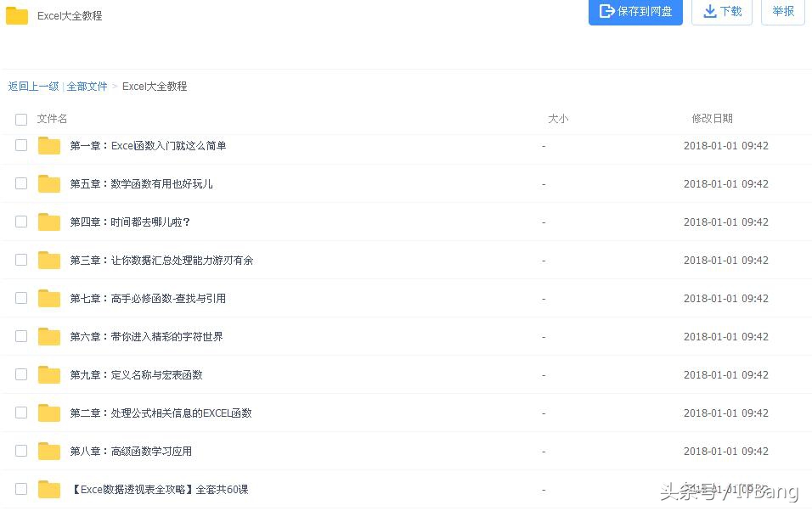Click the 保存到网盘 button
Viewport: 812px width, 511px height.
click(635, 12)
